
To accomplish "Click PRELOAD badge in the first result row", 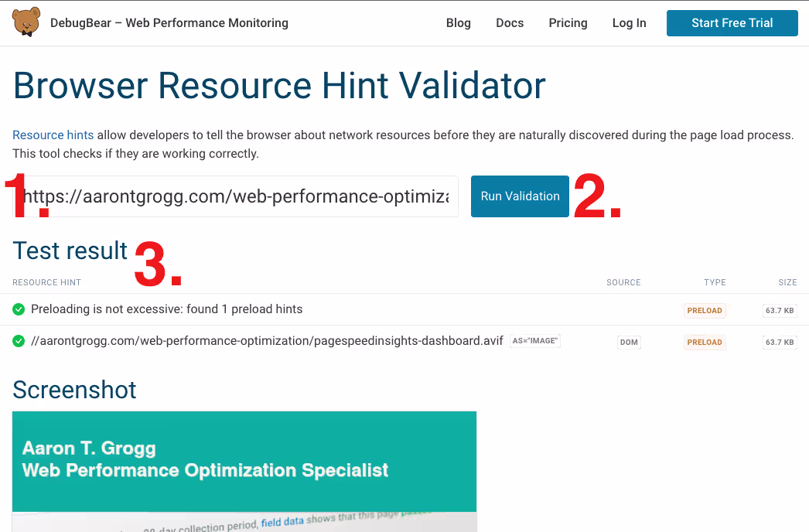I will (x=705, y=311).
